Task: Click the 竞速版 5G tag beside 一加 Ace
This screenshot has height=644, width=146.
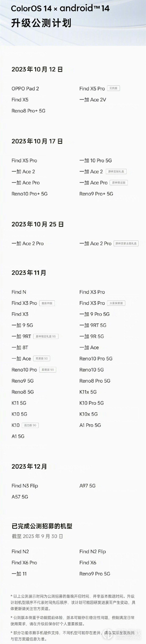Action: (x=41, y=358)
